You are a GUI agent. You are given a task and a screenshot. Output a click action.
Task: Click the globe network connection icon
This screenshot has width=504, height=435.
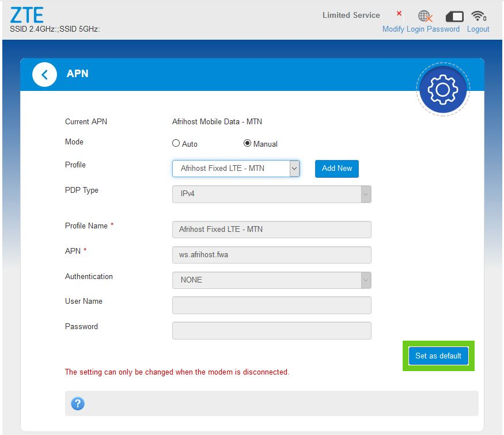(x=425, y=16)
